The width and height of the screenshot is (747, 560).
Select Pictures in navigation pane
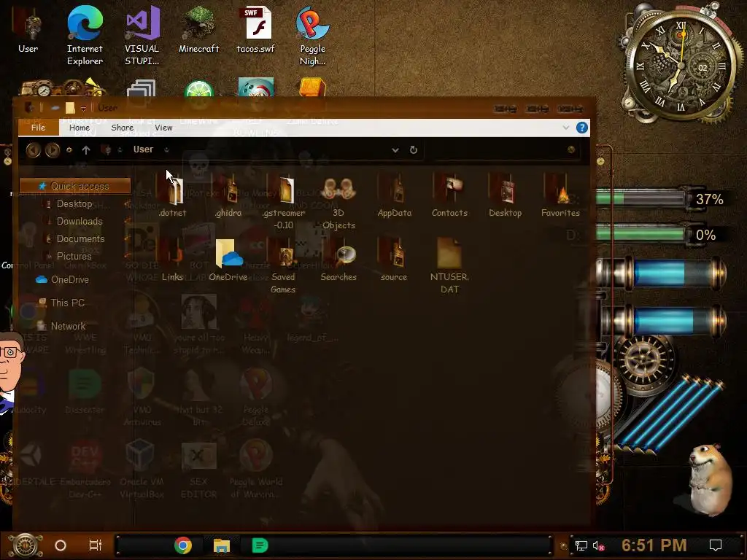click(x=75, y=256)
